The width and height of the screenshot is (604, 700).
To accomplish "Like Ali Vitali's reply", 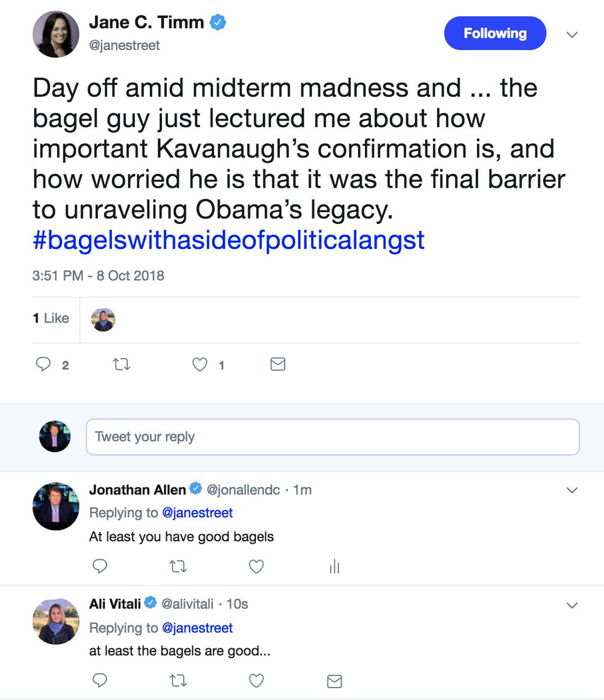I will 256,680.
